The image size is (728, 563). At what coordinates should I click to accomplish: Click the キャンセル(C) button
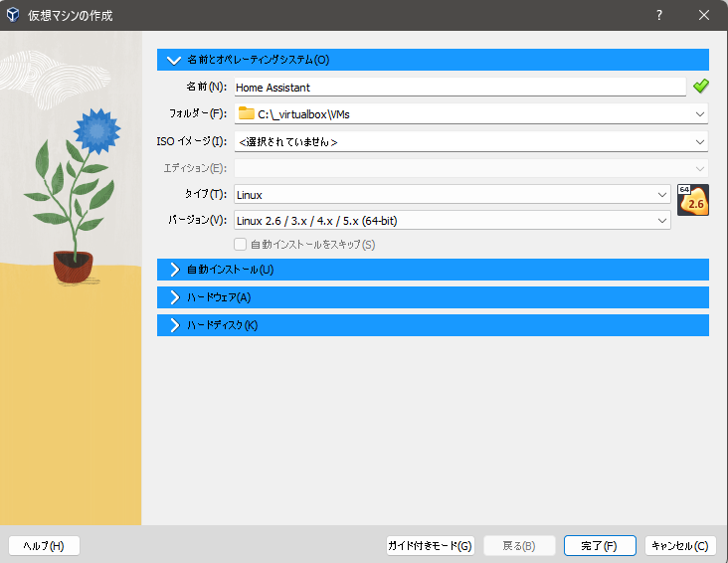680,546
